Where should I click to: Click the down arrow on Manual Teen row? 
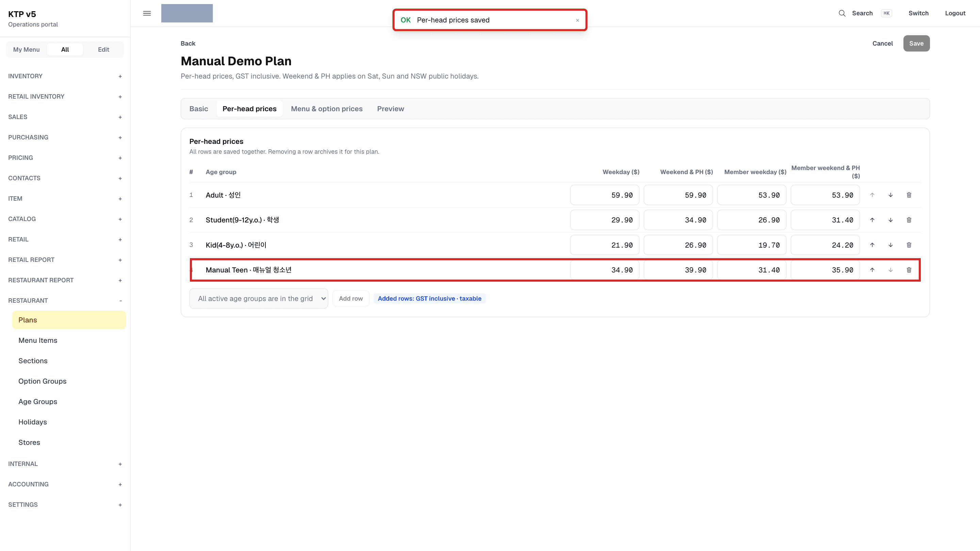890,270
